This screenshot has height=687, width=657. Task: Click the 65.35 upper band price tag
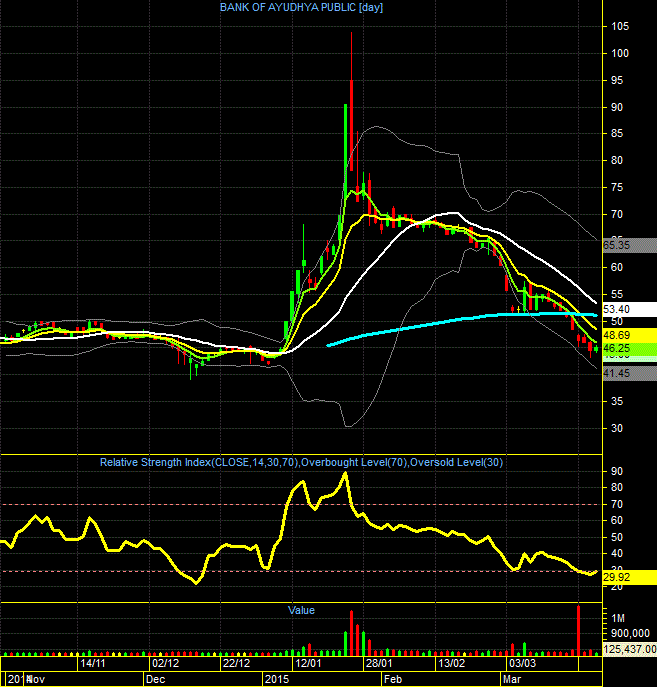[x=629, y=245]
